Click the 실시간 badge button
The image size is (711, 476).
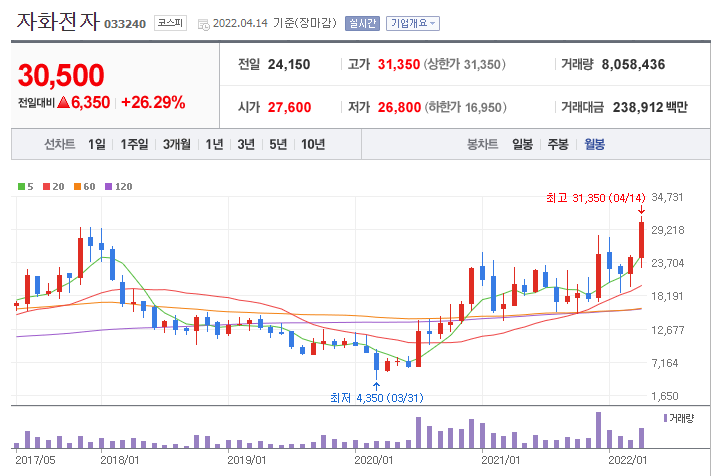tap(362, 23)
